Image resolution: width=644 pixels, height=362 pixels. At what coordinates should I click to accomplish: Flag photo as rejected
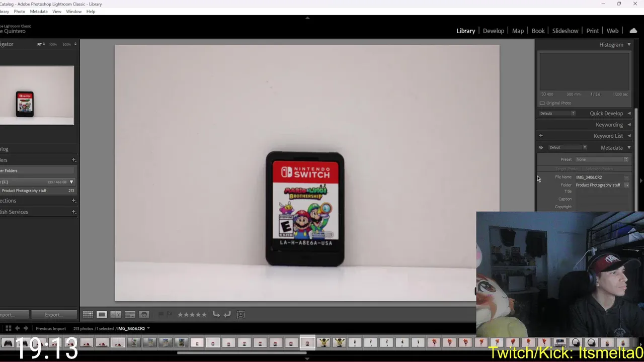(169, 314)
